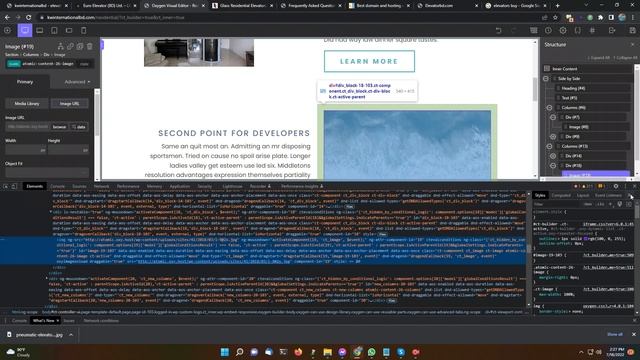This screenshot has width=640, height=360.
Task: Open the Computed styles tab
Action: coord(561,196)
